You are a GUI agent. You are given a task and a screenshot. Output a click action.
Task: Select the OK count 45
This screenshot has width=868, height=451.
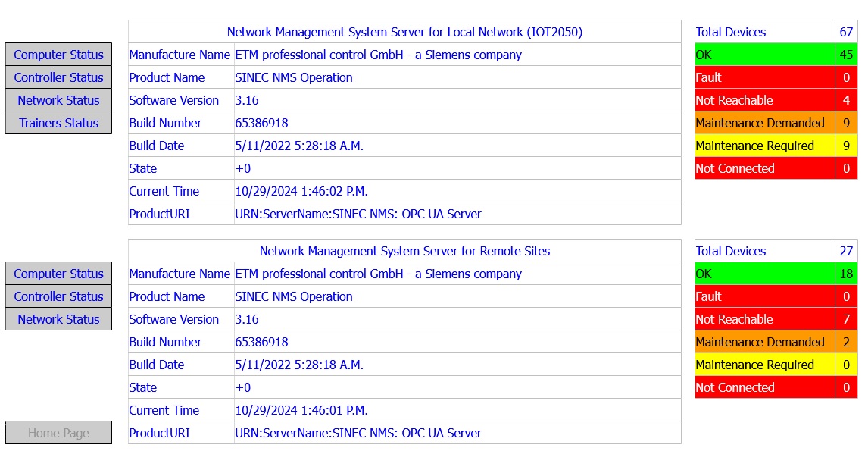click(x=846, y=55)
